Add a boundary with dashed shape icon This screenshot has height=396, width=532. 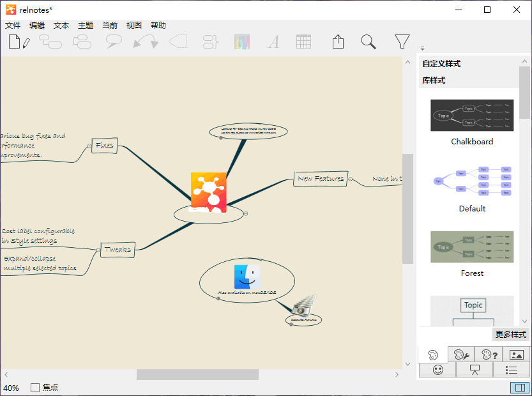point(178,42)
